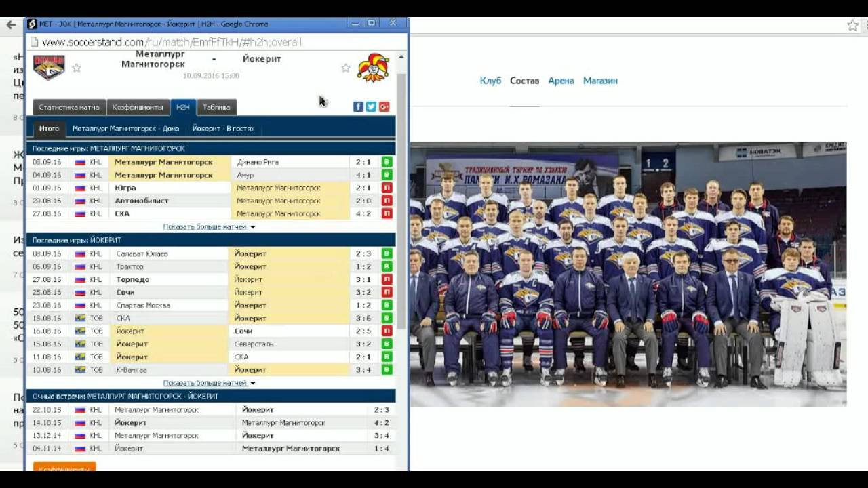The height and width of the screenshot is (488, 868).
Task: Click the 22.10.15 head-to-head date
Action: pos(47,409)
